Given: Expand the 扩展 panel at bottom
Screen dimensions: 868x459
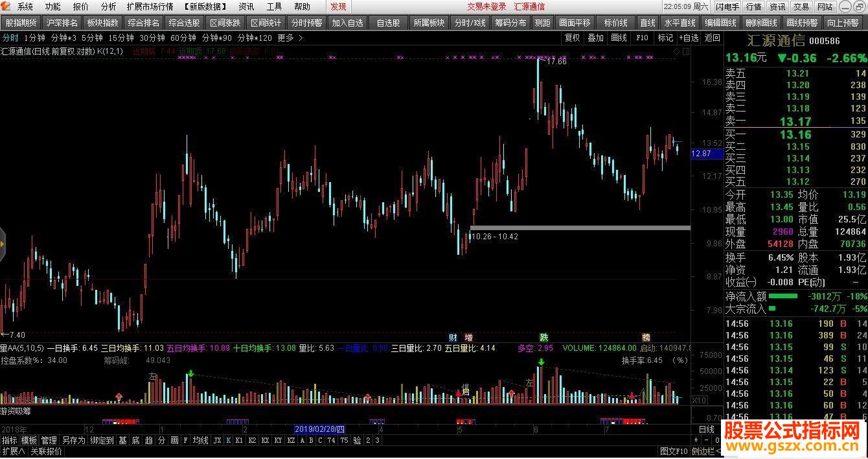Looking at the screenshot, I should click(x=13, y=451).
